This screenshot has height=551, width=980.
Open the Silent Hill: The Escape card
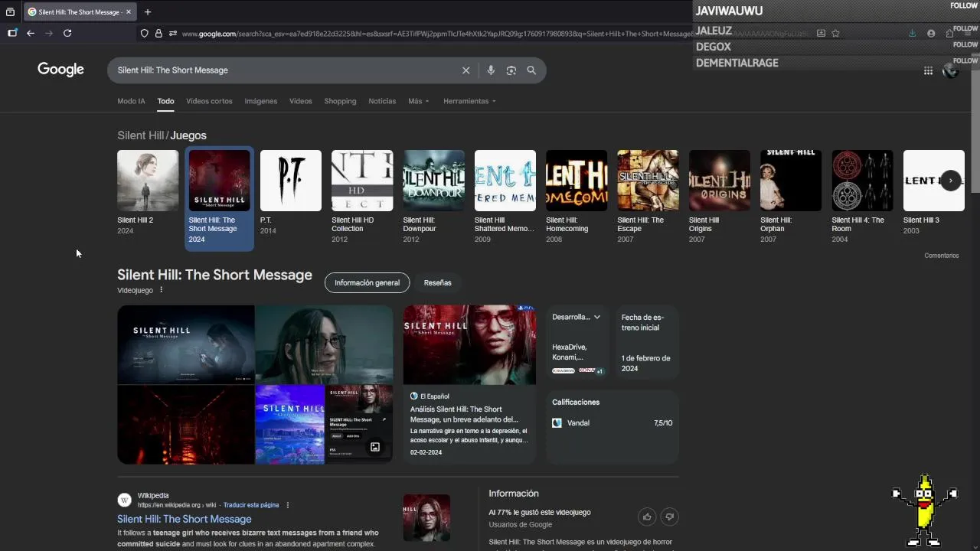tap(648, 196)
